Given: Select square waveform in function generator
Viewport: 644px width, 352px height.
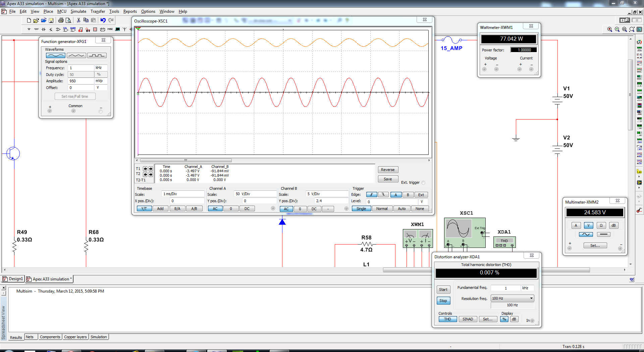Looking at the screenshot, I should coord(97,55).
